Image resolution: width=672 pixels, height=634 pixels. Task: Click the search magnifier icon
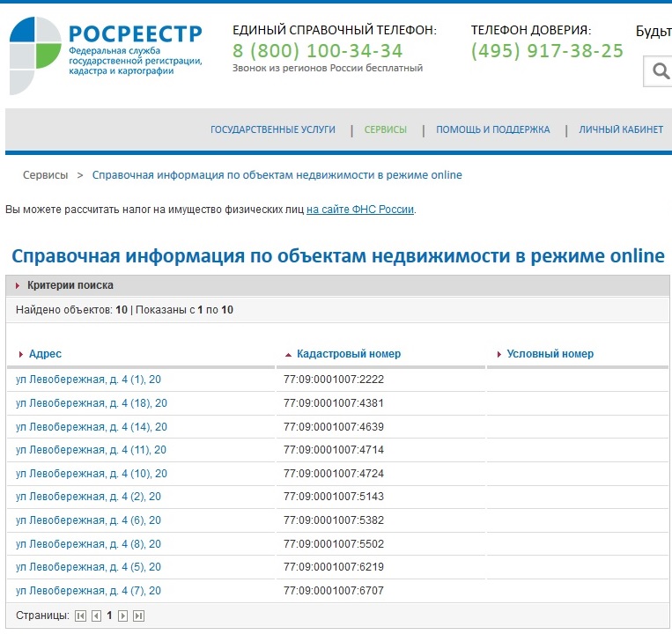[x=660, y=71]
